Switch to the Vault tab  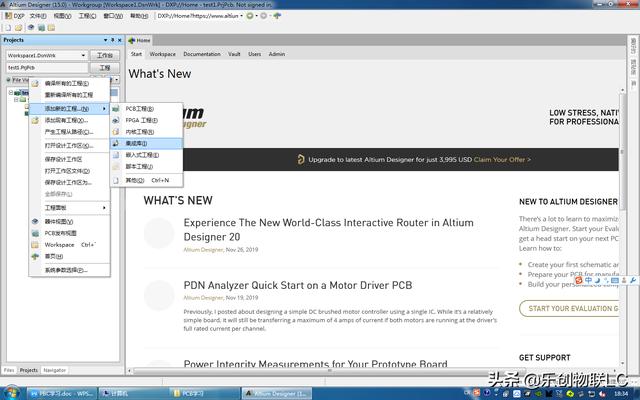click(x=234, y=54)
